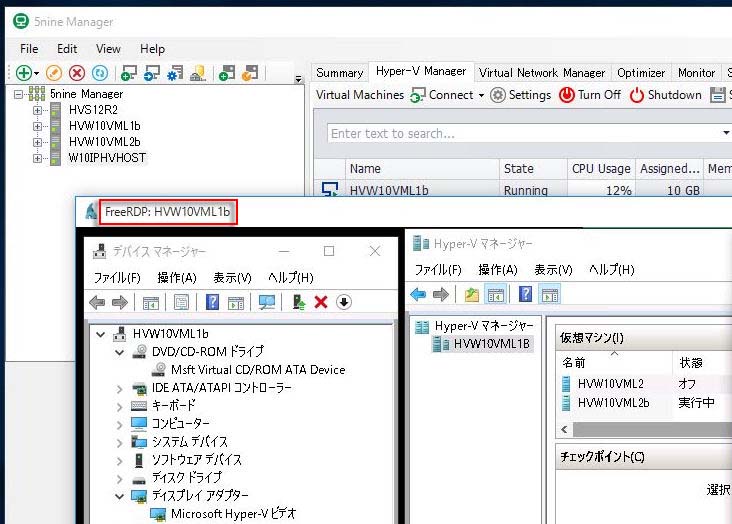Image resolution: width=732 pixels, height=524 pixels.
Task: Collapse the 5nine Manager root tree node
Action: (x=18, y=94)
